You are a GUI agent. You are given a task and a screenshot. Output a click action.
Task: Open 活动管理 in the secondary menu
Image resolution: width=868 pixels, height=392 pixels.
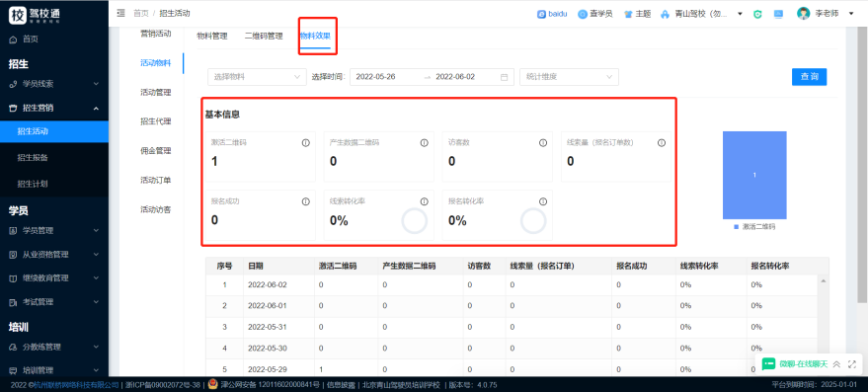156,92
